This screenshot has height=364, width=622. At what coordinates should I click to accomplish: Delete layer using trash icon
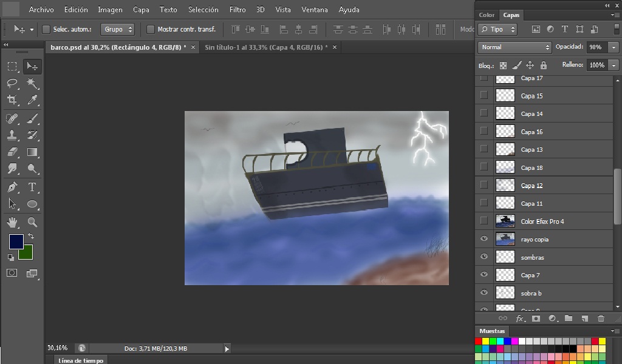[601, 318]
